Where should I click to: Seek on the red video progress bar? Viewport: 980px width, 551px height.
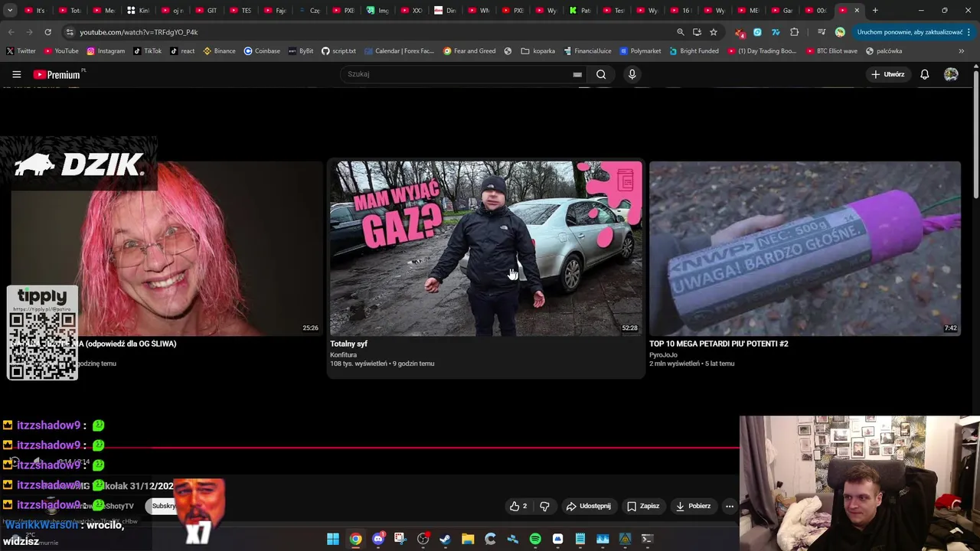coord(370,448)
